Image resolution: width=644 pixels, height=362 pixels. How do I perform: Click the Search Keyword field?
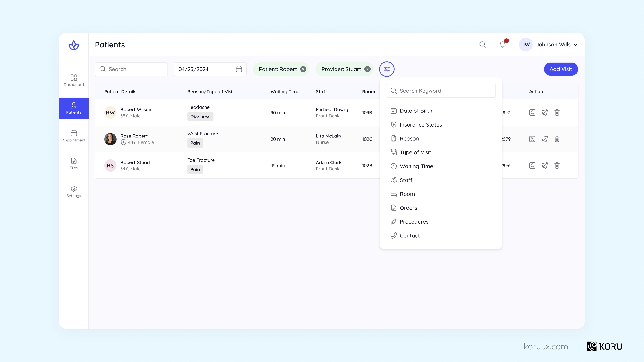pos(441,91)
